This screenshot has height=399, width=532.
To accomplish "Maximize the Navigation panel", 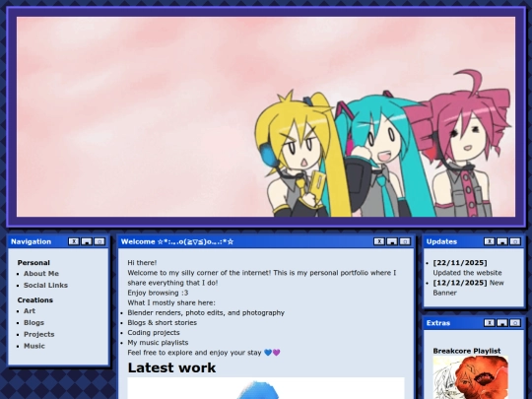I will point(100,241).
